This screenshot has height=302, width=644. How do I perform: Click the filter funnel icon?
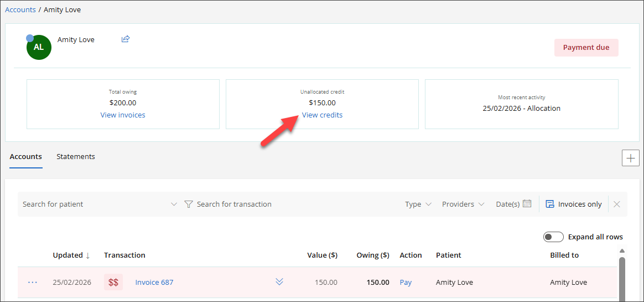click(188, 204)
